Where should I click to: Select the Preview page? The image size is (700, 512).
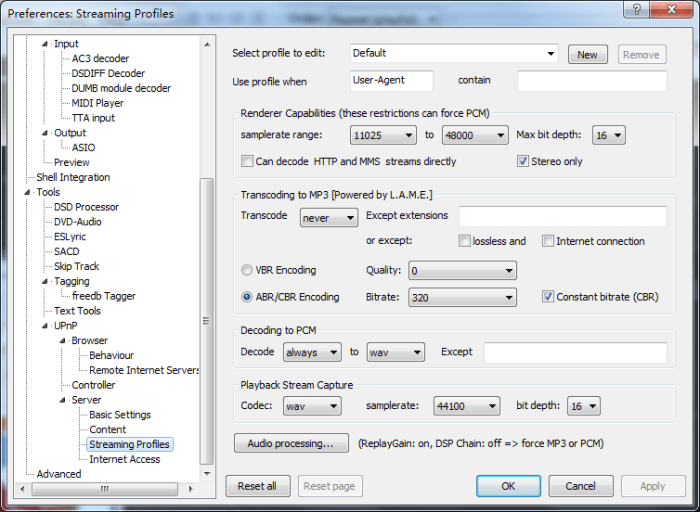(71, 162)
